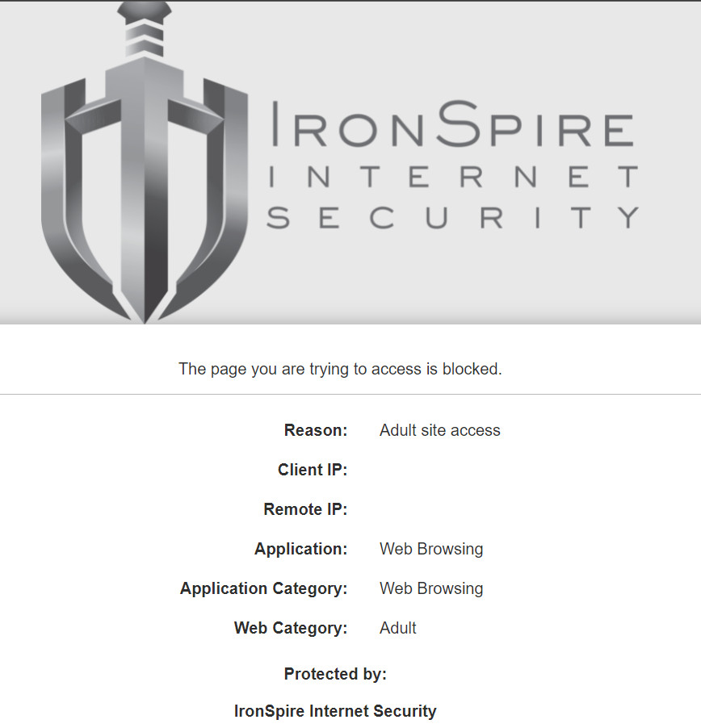The height and width of the screenshot is (728, 701).
Task: Click the 'Protected by:' heading
Action: point(335,675)
